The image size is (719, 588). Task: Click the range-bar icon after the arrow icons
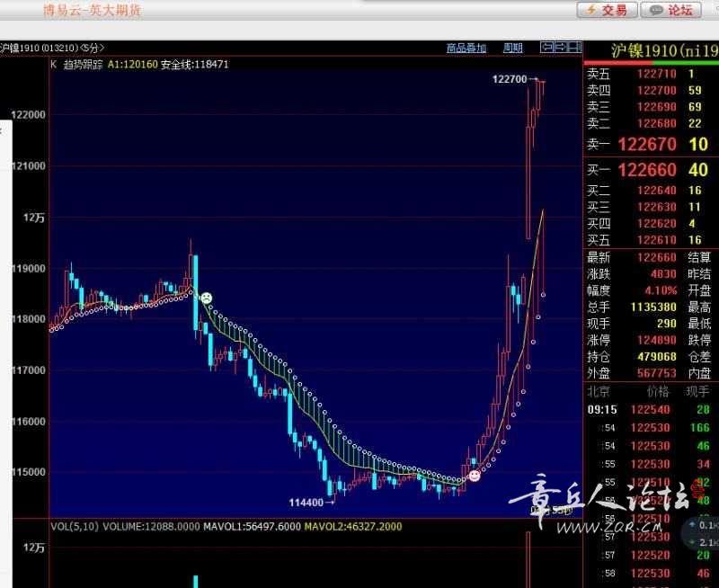pos(574,47)
